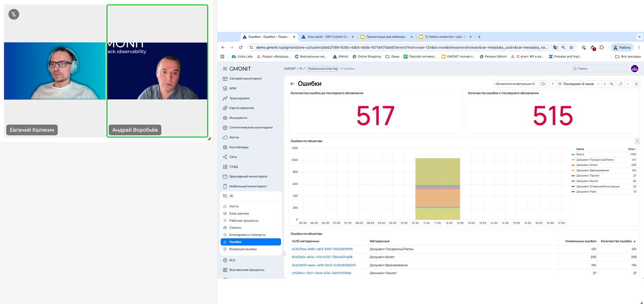Click the share dashboard icon

(636, 84)
